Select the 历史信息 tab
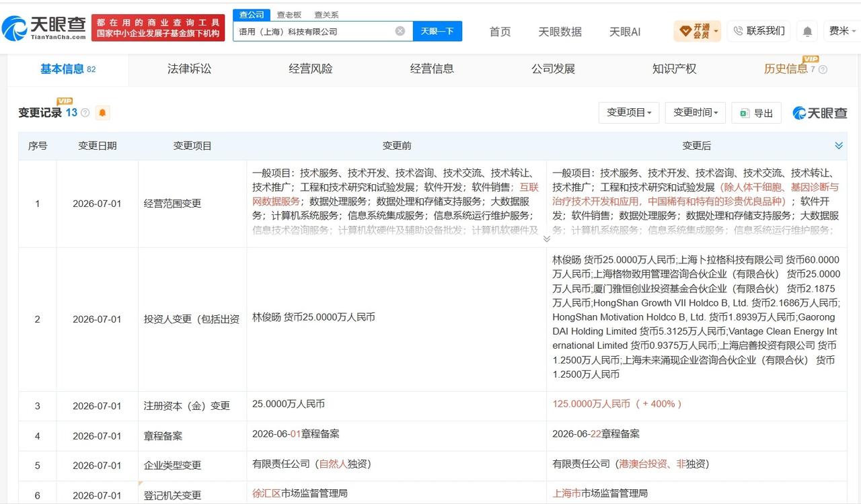The width and height of the screenshot is (861, 504). [x=786, y=69]
